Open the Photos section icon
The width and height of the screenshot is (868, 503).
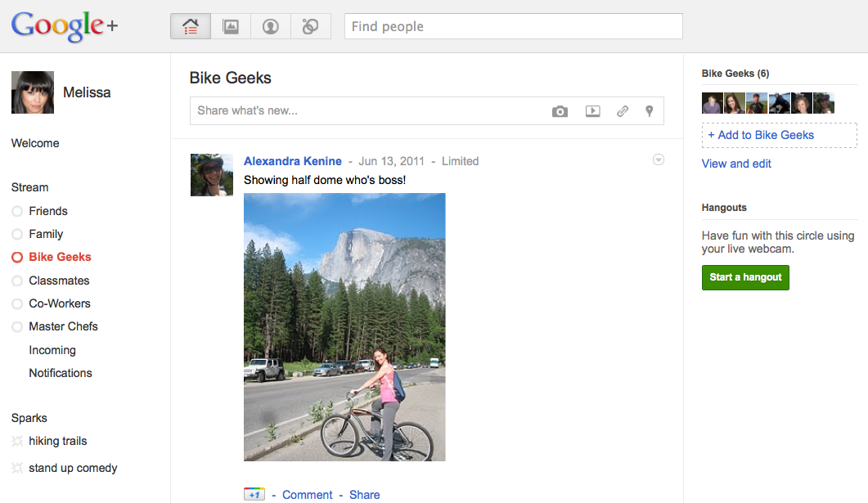click(x=230, y=25)
